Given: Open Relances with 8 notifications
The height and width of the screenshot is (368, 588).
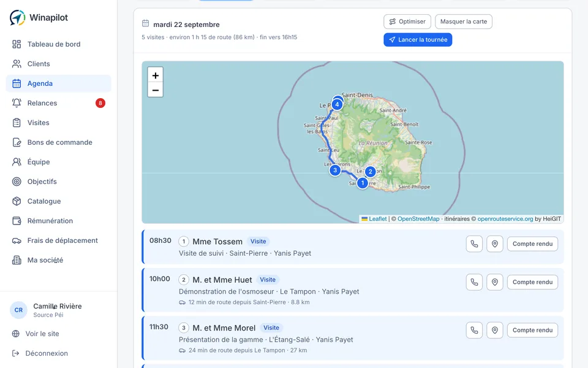Looking at the screenshot, I should point(59,103).
